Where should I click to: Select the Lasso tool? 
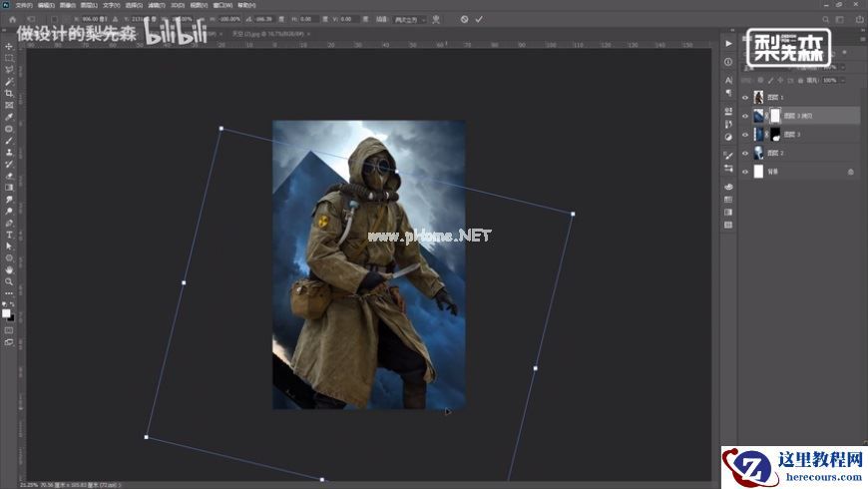pos(9,70)
